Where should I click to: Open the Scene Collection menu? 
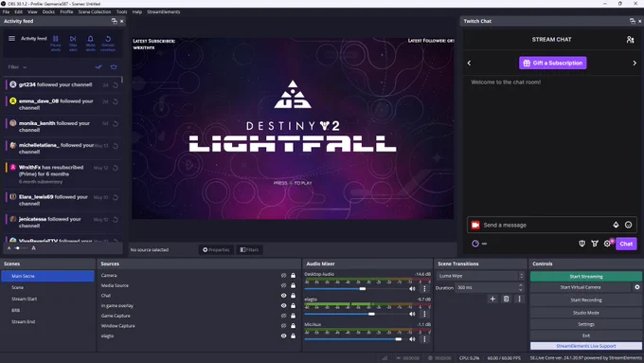click(x=95, y=12)
